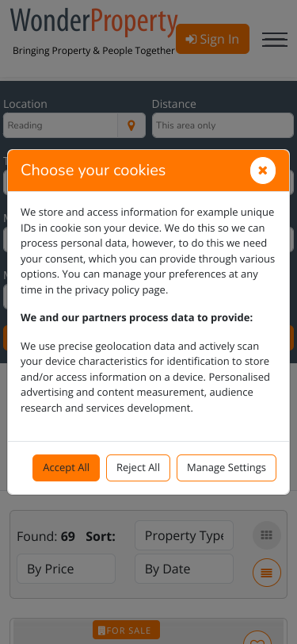The height and width of the screenshot is (644, 297).
Task: Expand the Property Type sort dropdown
Action: pos(185,535)
